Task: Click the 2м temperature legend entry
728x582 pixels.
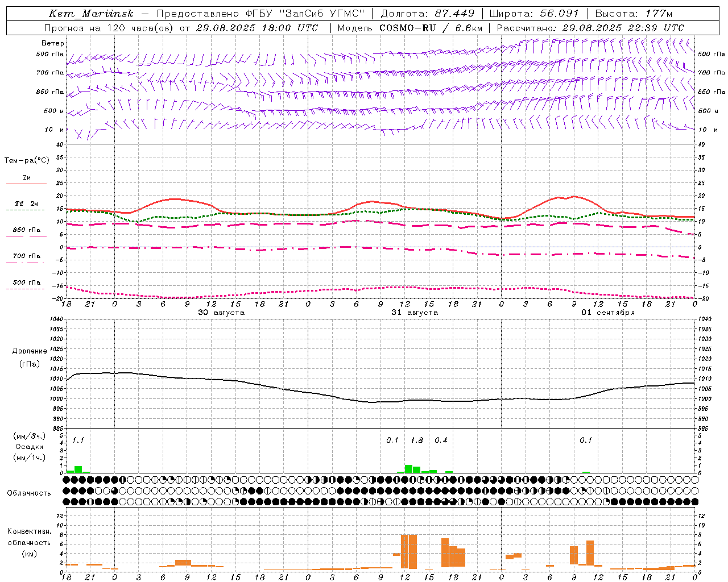Action: pyautogui.click(x=27, y=178)
